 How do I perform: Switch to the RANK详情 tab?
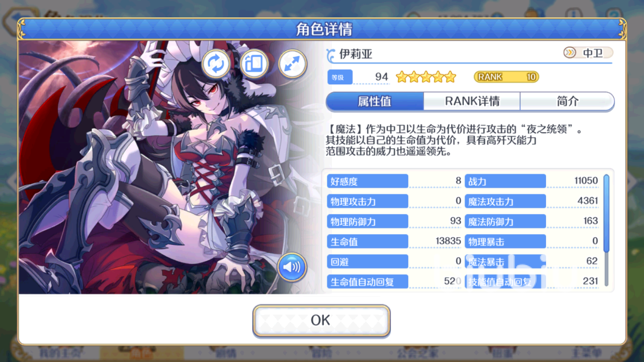tap(472, 101)
